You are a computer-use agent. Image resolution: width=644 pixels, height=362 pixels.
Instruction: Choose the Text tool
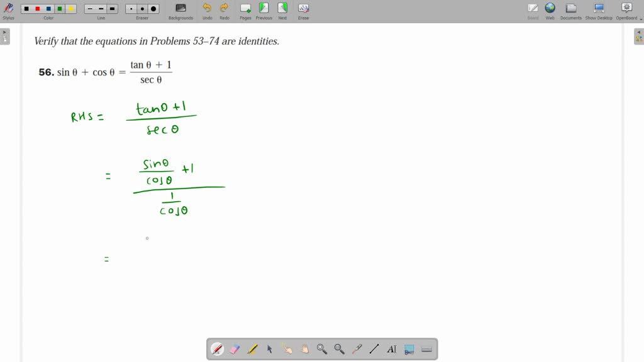pos(391,349)
